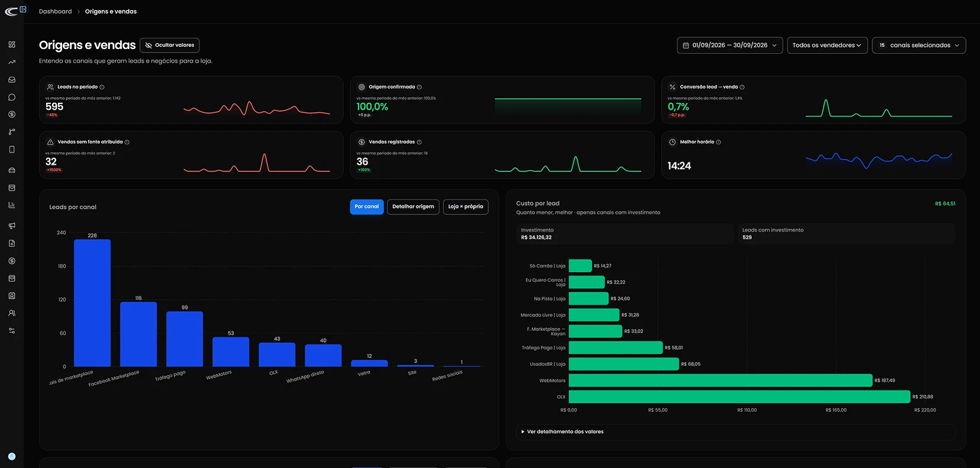The width and height of the screenshot is (980, 468).
Task: Open the branch/pipeline sidebar icon
Action: point(12,132)
